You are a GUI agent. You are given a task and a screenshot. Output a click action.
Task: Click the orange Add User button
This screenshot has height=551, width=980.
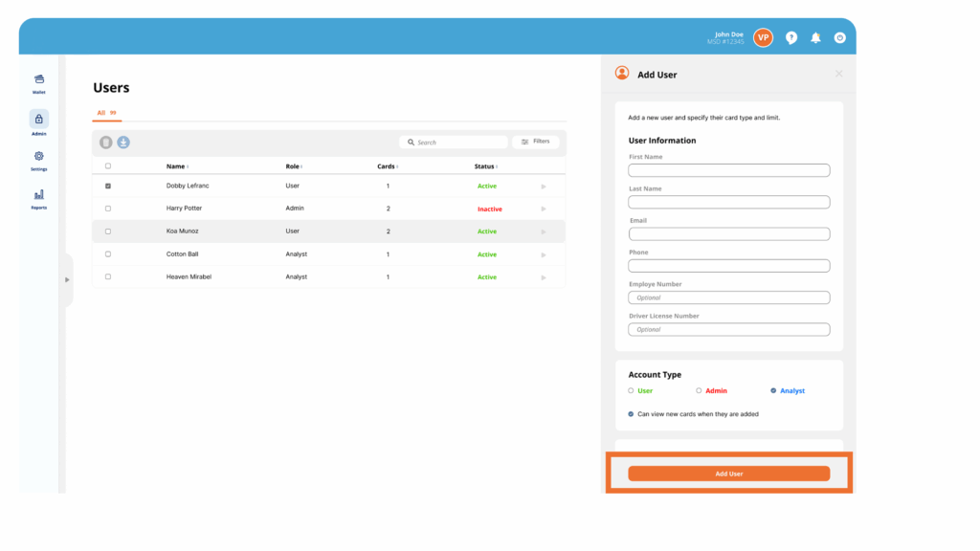728,474
